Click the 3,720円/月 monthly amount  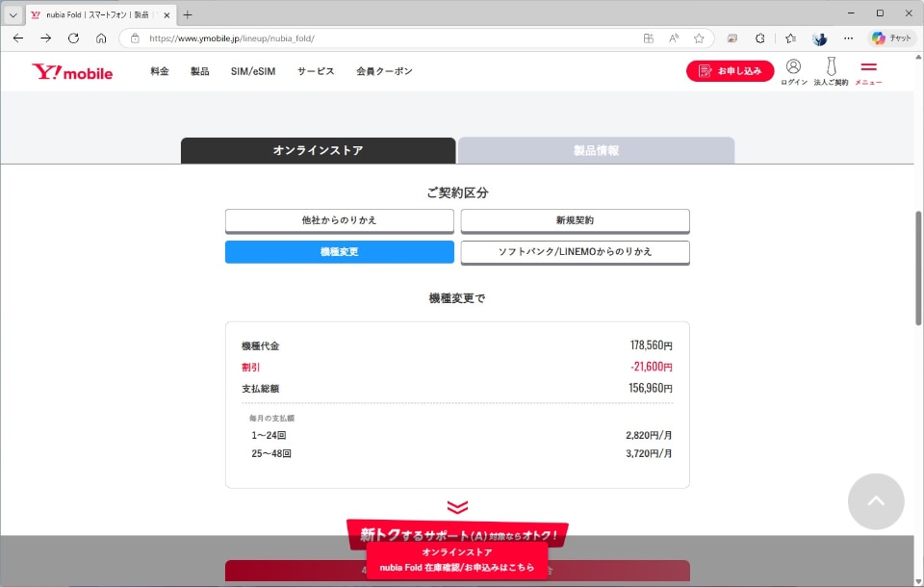(x=649, y=454)
